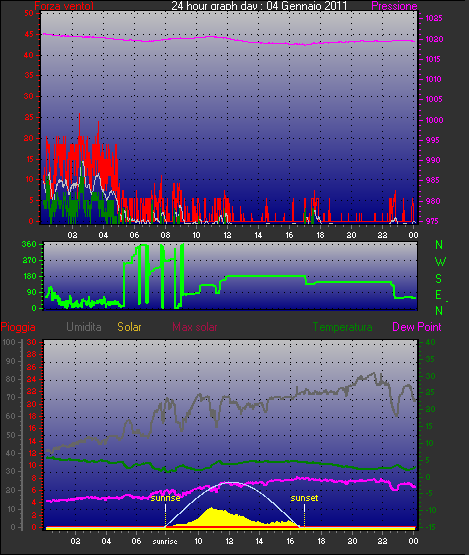Click the Pressione legend label
This screenshot has height=555, width=469.
(x=394, y=6)
